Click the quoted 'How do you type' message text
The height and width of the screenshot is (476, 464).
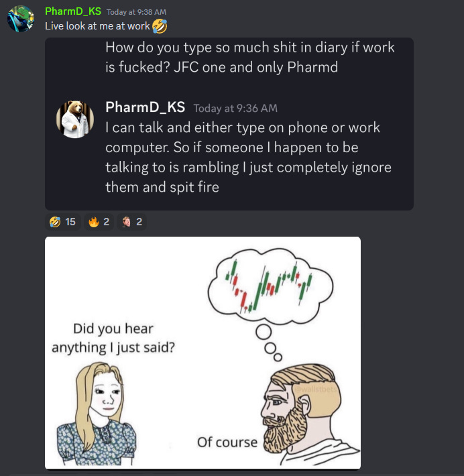click(250, 57)
